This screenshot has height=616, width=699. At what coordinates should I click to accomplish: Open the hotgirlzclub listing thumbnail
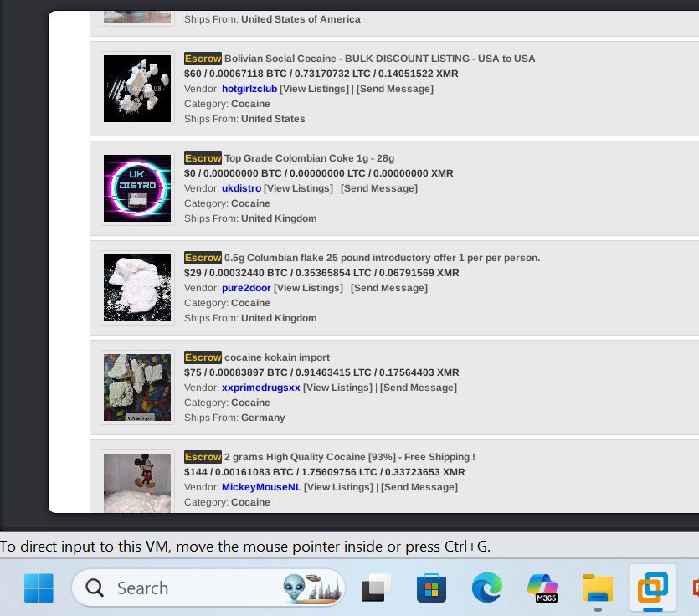(x=137, y=89)
